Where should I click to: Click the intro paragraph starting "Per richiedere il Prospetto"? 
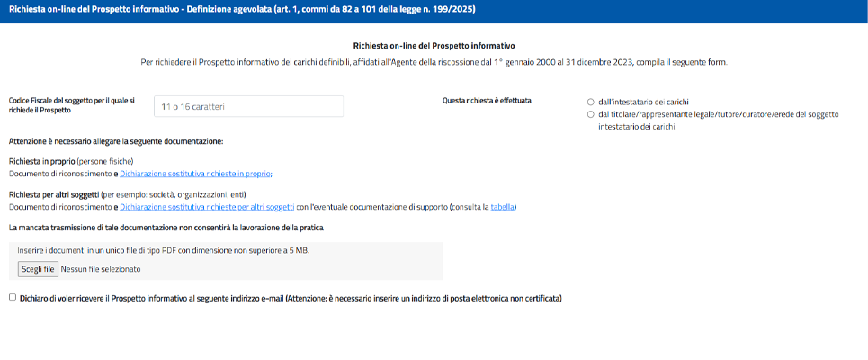434,62
